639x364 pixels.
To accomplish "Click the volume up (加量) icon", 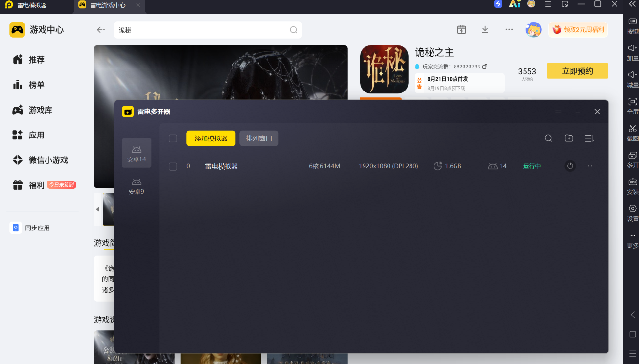I will 632,48.
